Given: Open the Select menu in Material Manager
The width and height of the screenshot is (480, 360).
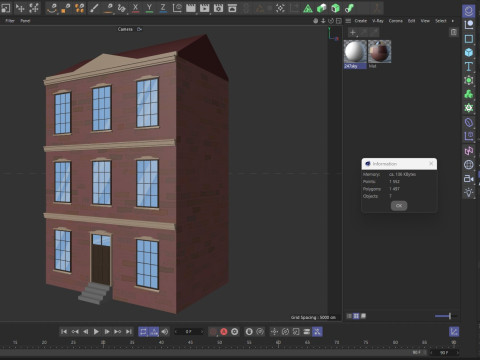Looking at the screenshot, I should [x=441, y=21].
